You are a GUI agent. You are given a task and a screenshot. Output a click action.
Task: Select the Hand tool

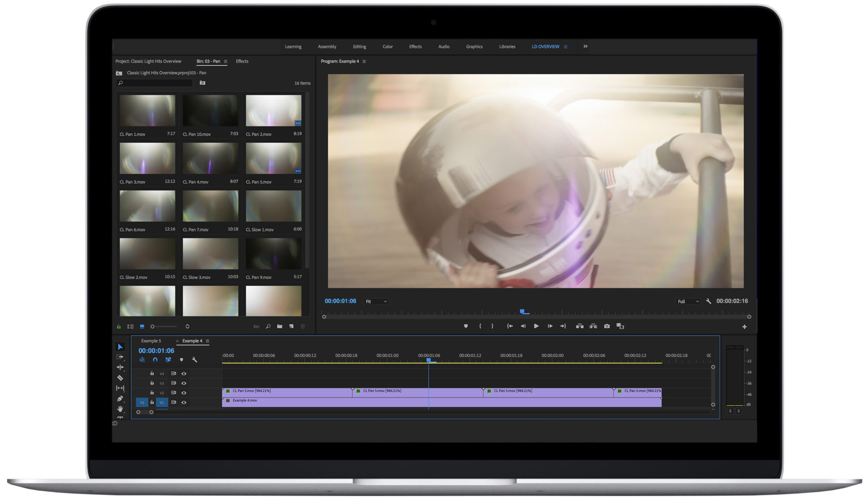tap(120, 409)
